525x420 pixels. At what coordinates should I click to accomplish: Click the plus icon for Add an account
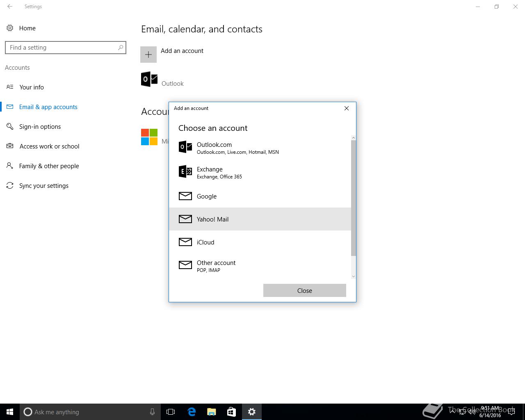pyautogui.click(x=148, y=55)
